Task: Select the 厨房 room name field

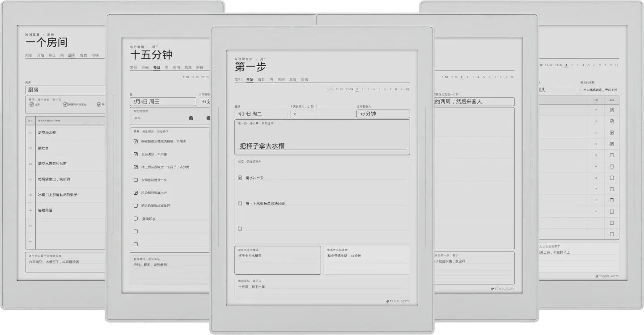Action: pos(65,90)
